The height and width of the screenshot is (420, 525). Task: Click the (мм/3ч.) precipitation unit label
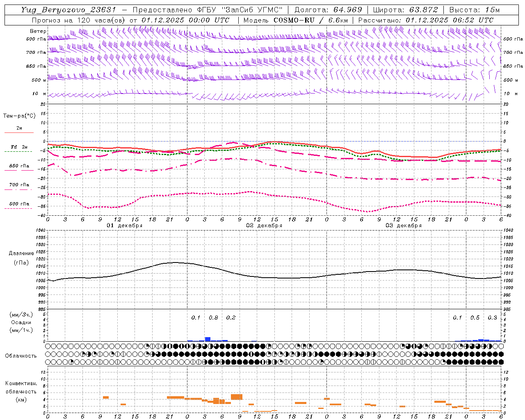[21, 315]
